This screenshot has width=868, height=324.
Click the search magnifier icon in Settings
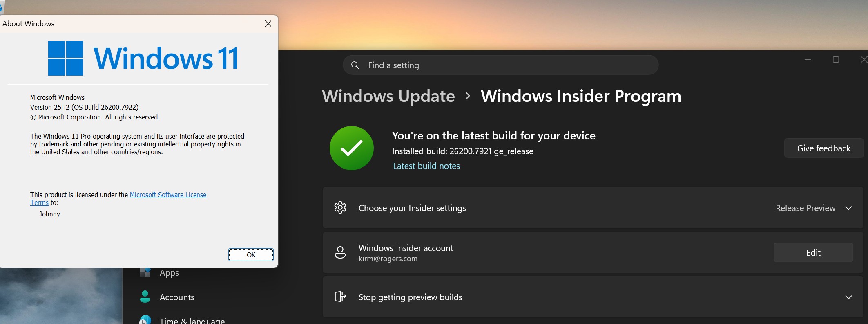(x=355, y=65)
